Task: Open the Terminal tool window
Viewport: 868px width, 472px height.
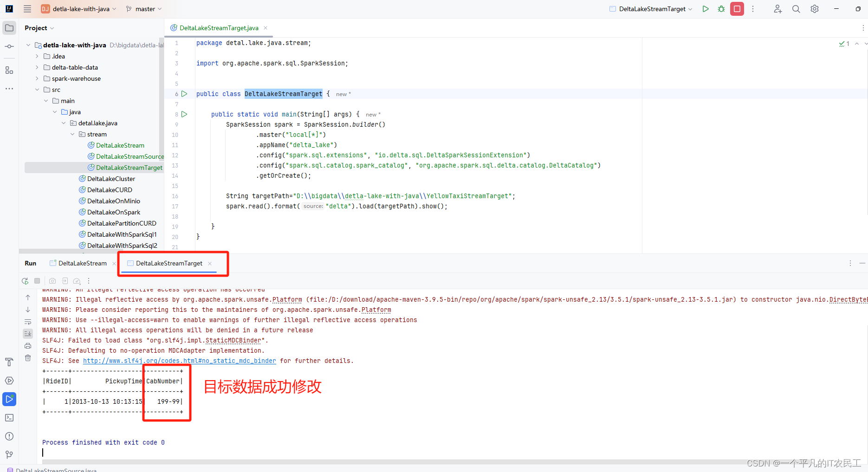Action: (9, 418)
